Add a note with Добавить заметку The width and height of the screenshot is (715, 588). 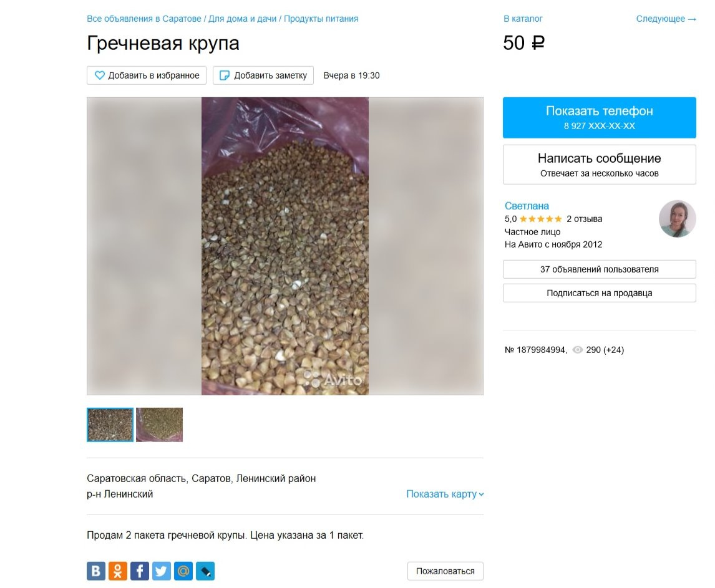coord(263,75)
